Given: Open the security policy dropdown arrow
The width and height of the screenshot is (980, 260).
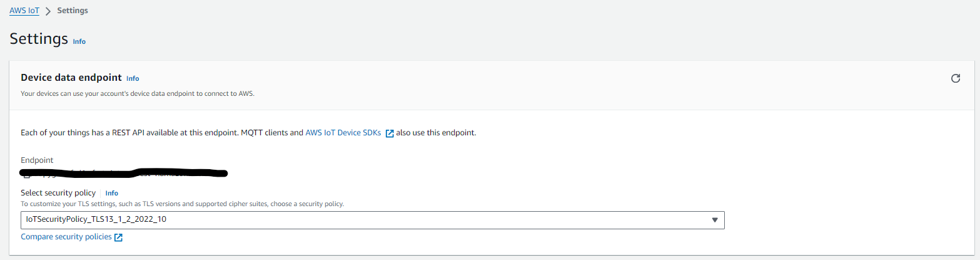Looking at the screenshot, I should (x=715, y=220).
